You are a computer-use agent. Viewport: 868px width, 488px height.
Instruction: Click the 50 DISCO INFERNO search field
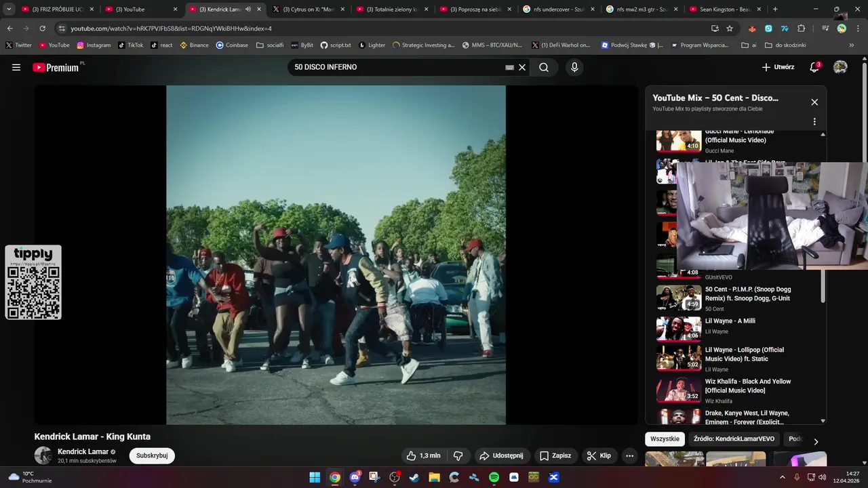397,67
